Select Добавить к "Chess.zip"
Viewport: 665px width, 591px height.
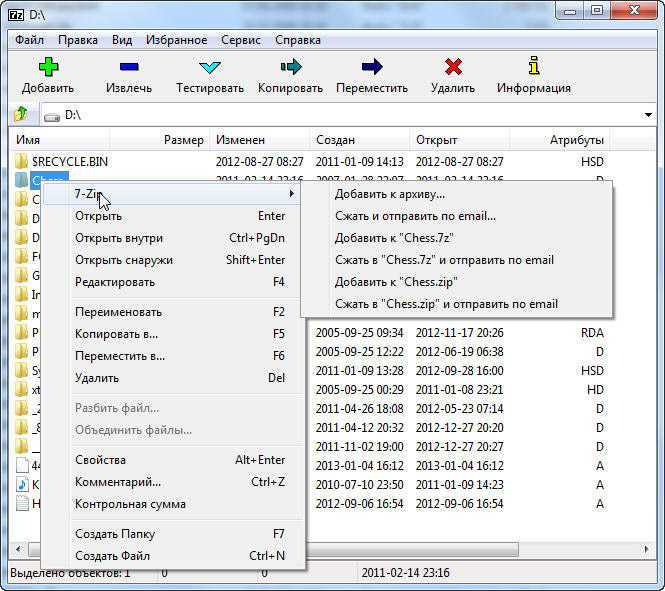[456, 282]
